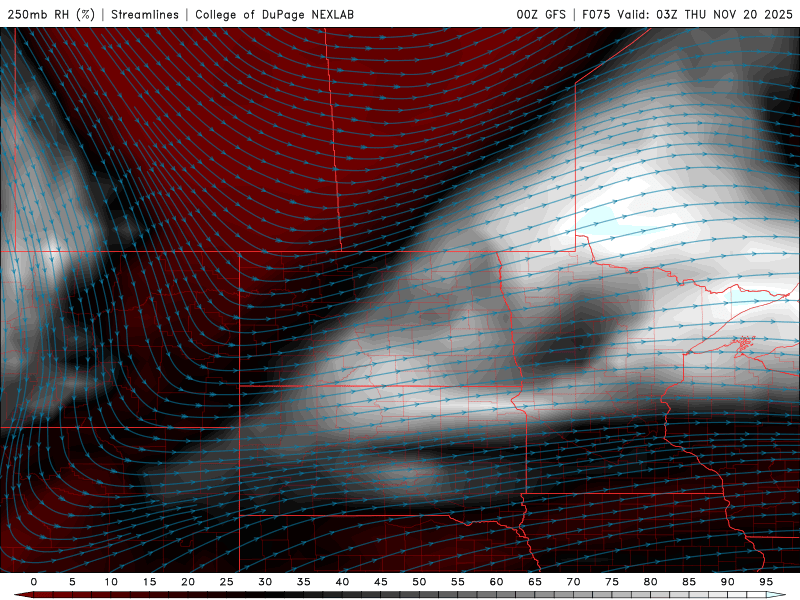The width and height of the screenshot is (800, 600).
Task: Click the "00Z GFS" model run label
Action: (x=541, y=14)
